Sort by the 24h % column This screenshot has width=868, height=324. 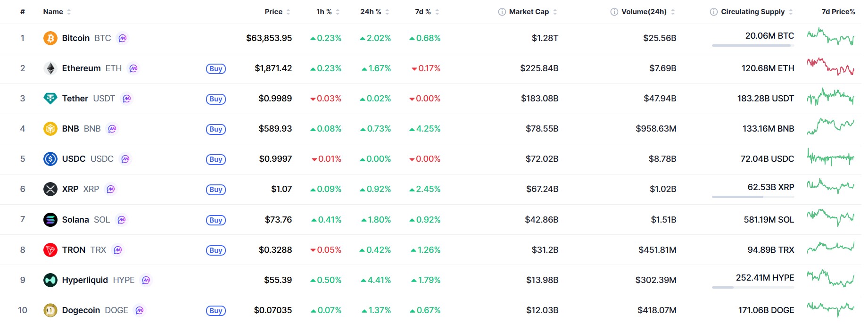pos(374,12)
